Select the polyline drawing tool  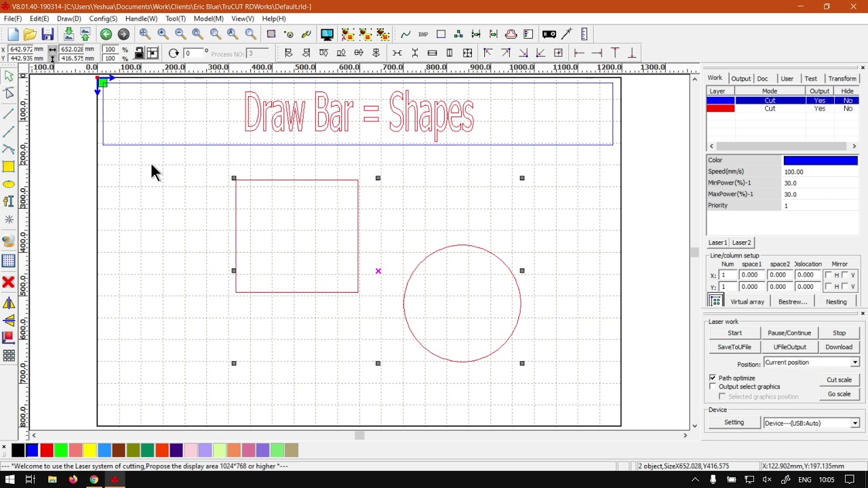(9, 131)
